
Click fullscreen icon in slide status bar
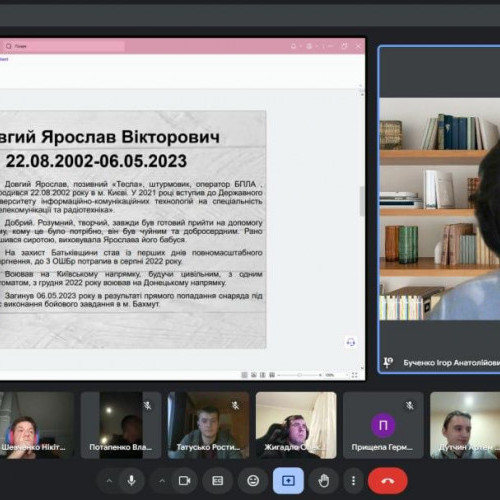tap(355, 375)
